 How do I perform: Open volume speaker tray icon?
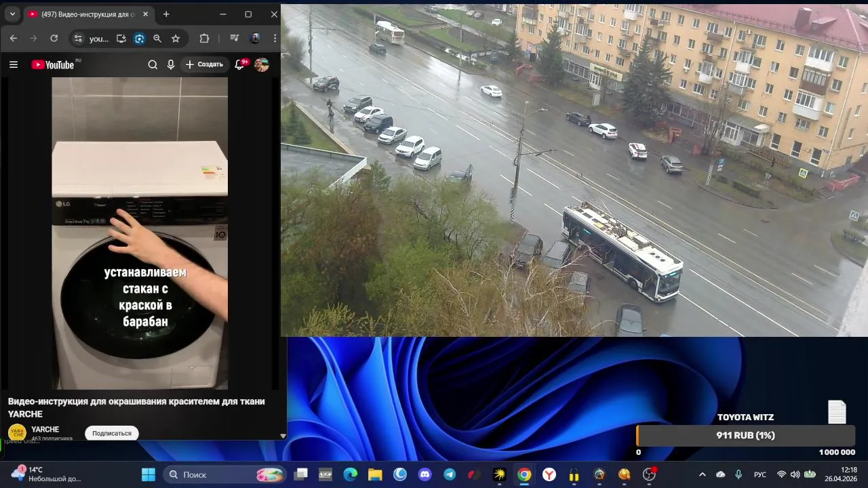[795, 474]
